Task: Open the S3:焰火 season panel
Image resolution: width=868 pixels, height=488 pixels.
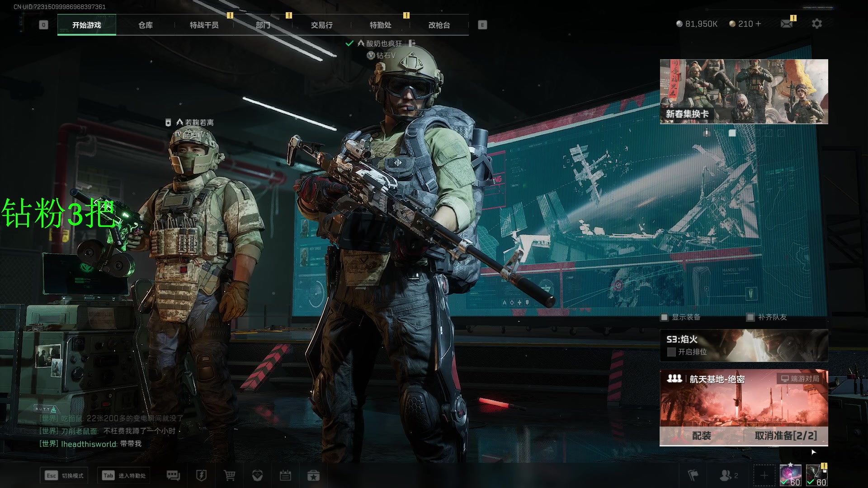Action: click(x=744, y=345)
